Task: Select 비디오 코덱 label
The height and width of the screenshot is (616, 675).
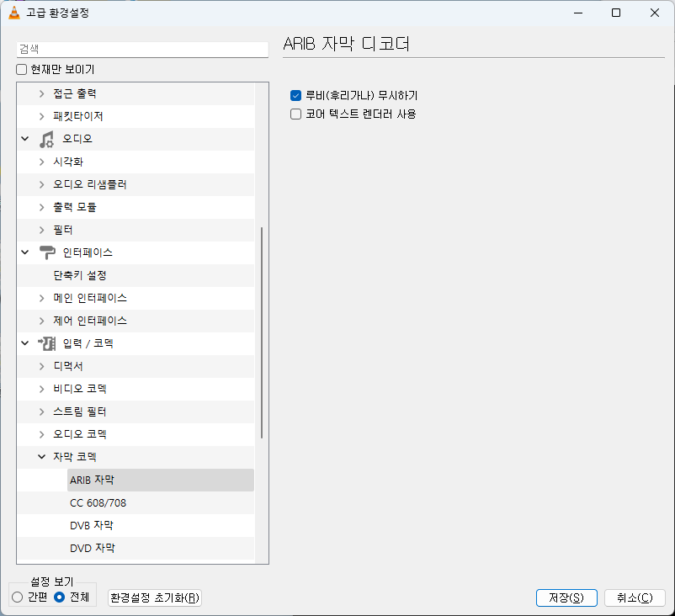Action: (80, 389)
